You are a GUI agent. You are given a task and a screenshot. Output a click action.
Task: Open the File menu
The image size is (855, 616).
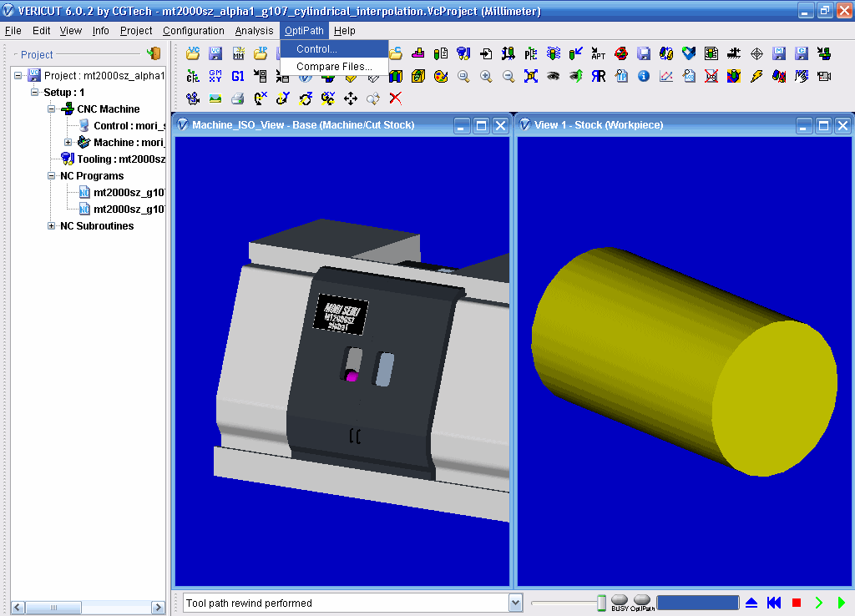click(x=13, y=31)
